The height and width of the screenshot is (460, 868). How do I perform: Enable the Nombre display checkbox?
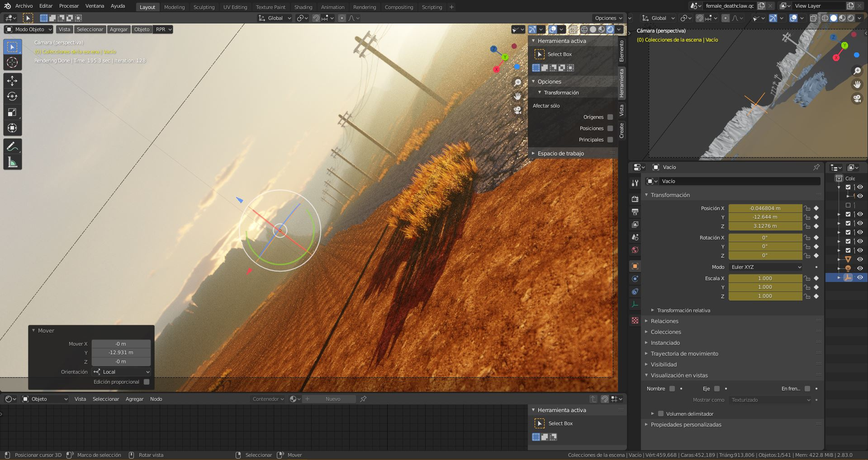click(672, 389)
